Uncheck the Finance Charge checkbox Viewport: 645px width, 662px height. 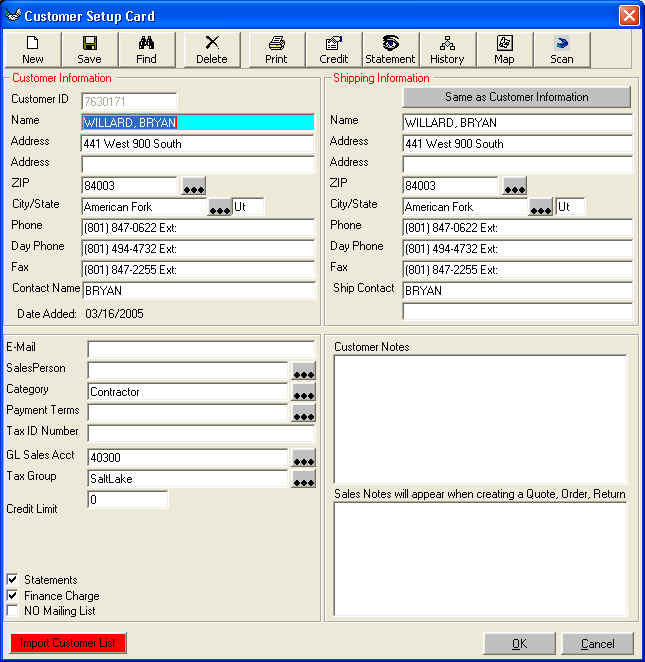click(13, 595)
